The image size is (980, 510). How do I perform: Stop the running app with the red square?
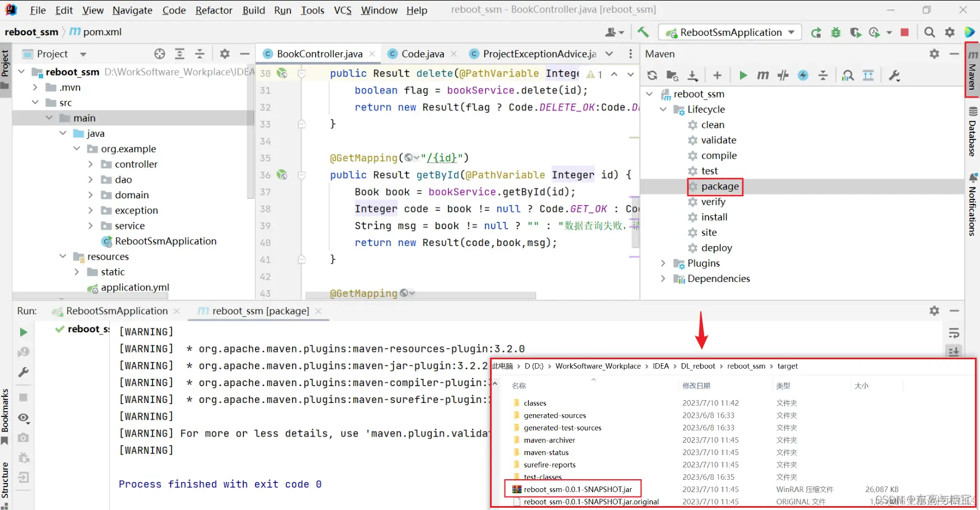(x=904, y=33)
